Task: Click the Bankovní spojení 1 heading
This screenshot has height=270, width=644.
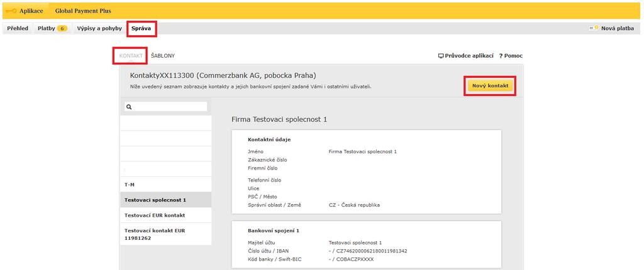Action: click(x=274, y=230)
